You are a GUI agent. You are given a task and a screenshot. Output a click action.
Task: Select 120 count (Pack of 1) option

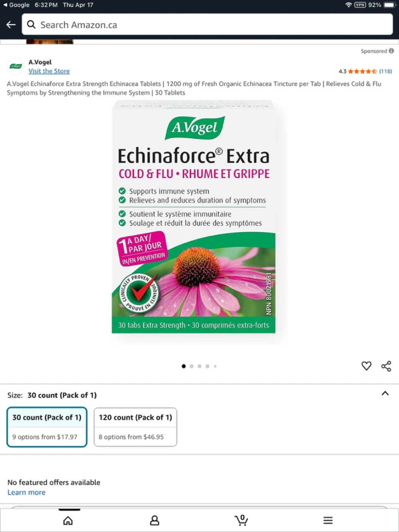(135, 427)
